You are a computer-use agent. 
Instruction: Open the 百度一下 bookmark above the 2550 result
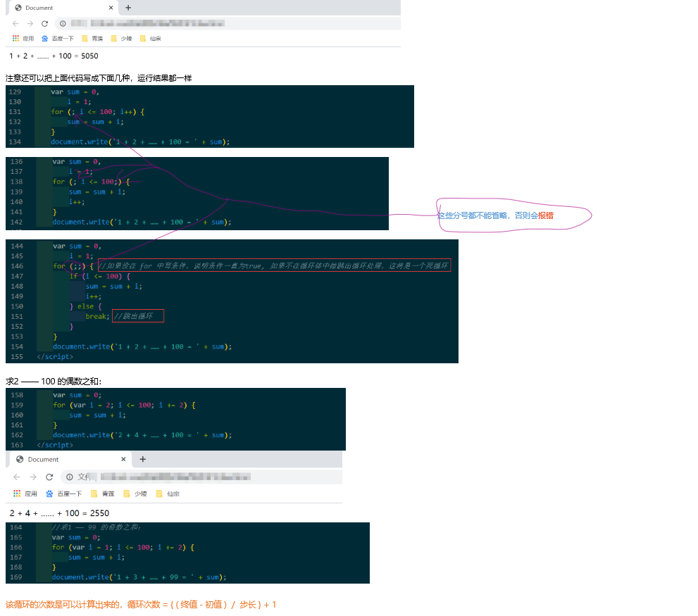[x=64, y=494]
